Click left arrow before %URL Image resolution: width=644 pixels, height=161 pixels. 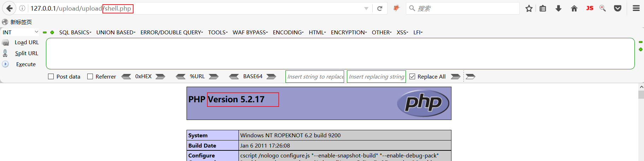(181, 76)
